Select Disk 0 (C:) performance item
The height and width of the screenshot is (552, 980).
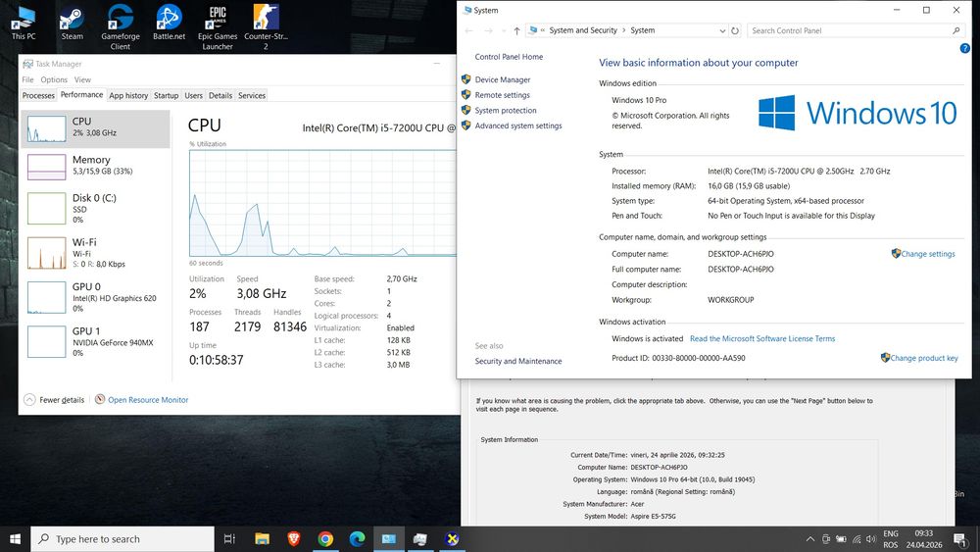point(96,208)
